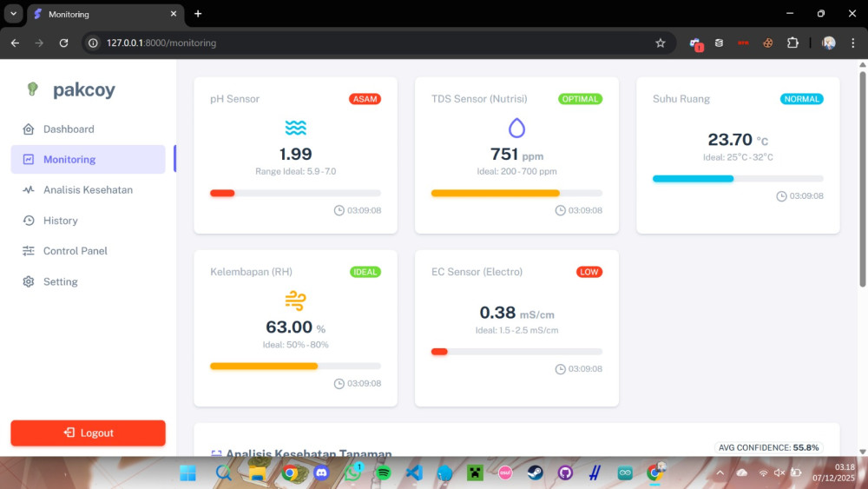Go to Analisis Kesehatan in sidebar
Screen dimensions: 868x489
click(88, 190)
